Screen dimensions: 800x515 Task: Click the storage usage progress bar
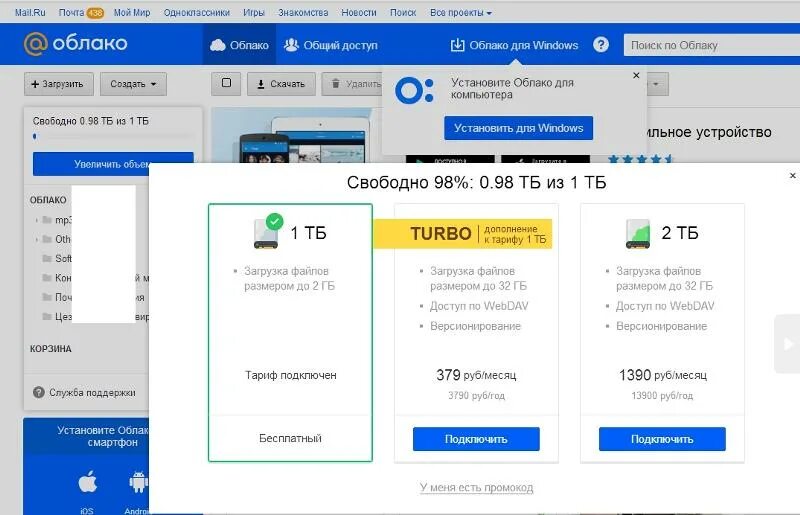pyautogui.click(x=112, y=136)
